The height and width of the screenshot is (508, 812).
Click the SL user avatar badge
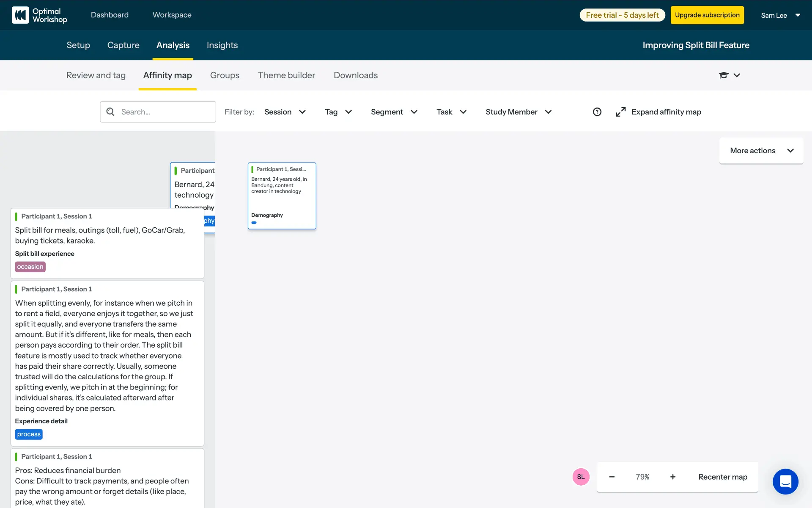pyautogui.click(x=581, y=477)
